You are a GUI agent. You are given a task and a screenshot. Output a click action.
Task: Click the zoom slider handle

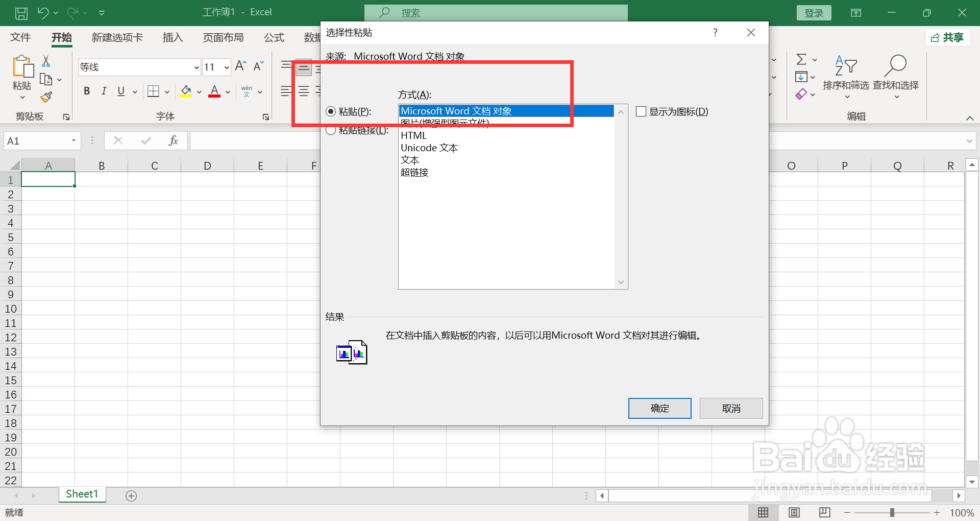[892, 512]
